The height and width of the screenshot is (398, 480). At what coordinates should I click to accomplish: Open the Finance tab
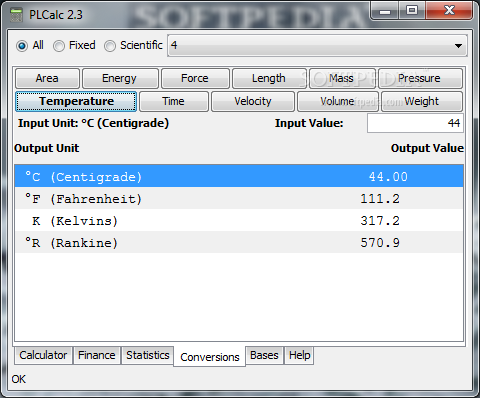97,355
